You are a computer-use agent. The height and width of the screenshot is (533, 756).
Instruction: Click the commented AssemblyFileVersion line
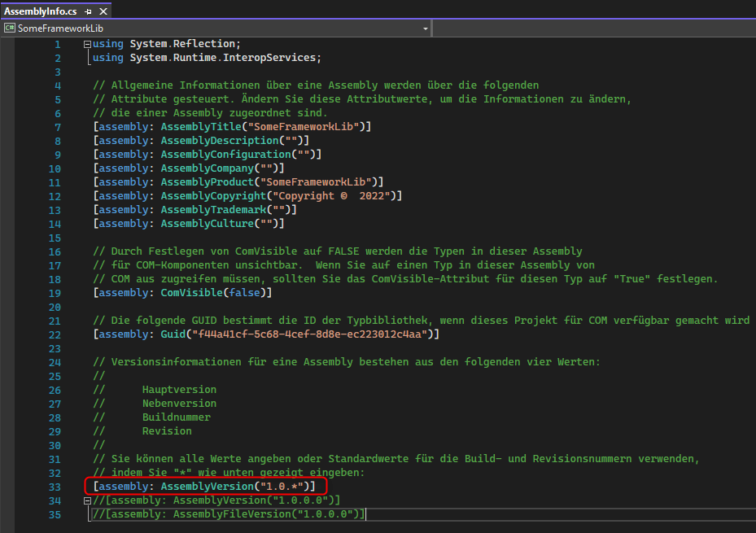point(228,513)
